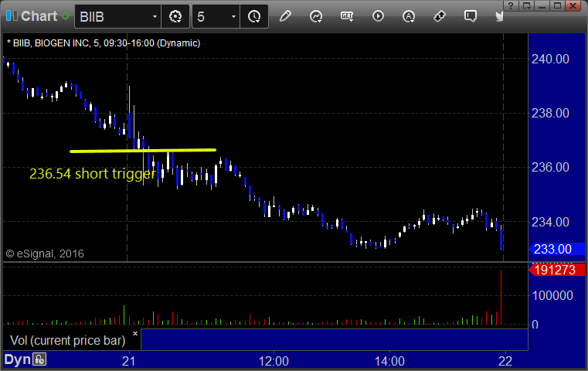Click the pin annotation icon
This screenshot has height=371, width=588.
(439, 16)
